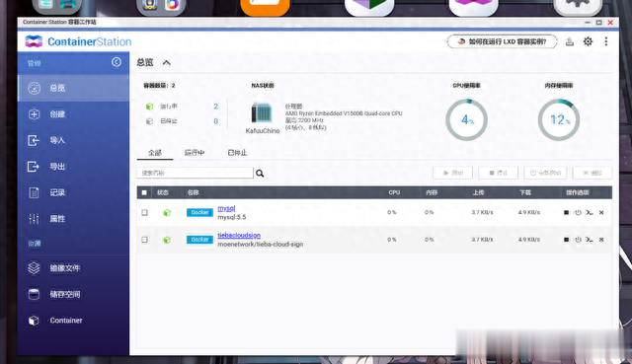Focus the container search field
This screenshot has width=632, height=364.
pos(196,173)
